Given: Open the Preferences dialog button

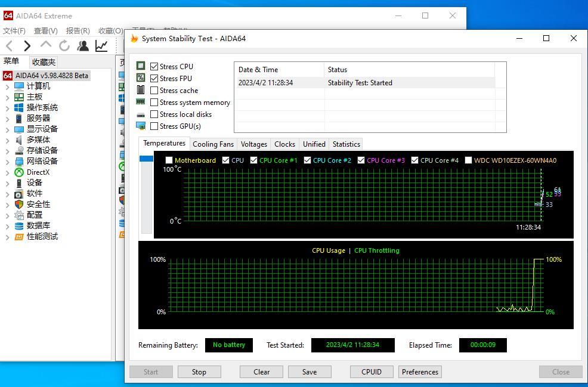Looking at the screenshot, I should 420,372.
